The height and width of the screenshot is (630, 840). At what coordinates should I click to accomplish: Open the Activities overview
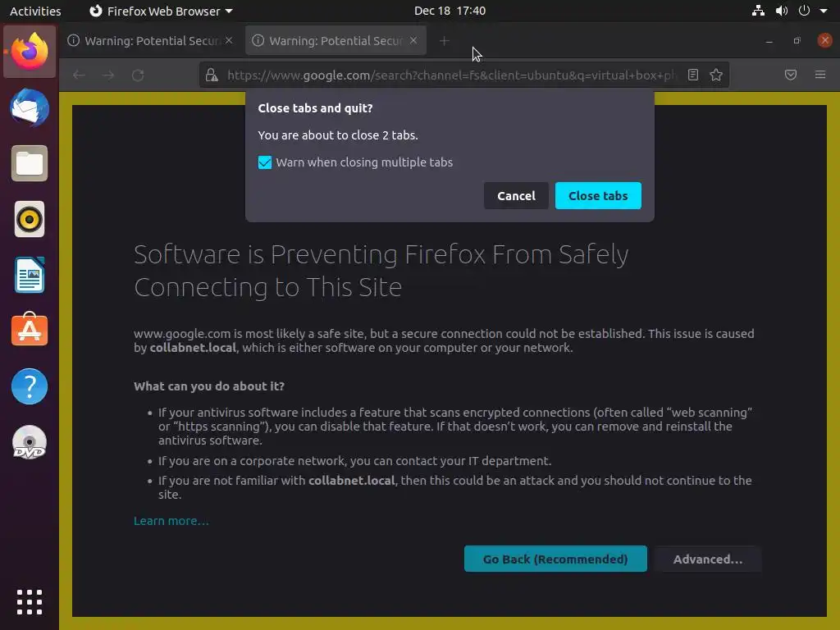(x=35, y=11)
